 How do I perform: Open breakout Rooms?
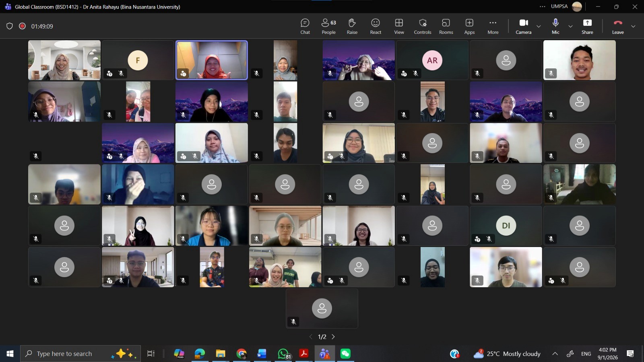(446, 26)
